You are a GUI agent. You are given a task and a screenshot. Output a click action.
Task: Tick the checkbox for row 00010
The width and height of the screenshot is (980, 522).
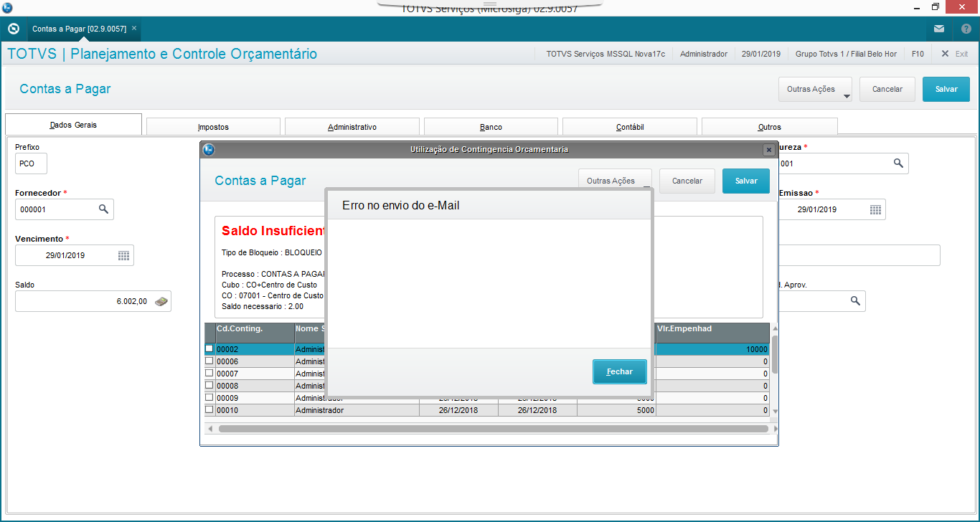[x=209, y=409]
